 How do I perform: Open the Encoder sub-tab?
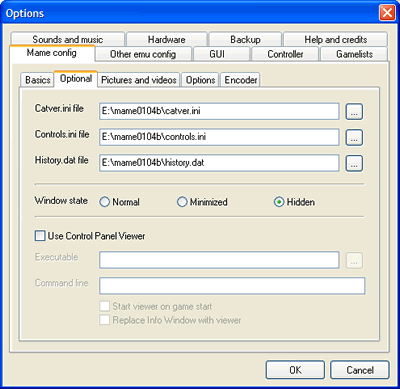240,80
